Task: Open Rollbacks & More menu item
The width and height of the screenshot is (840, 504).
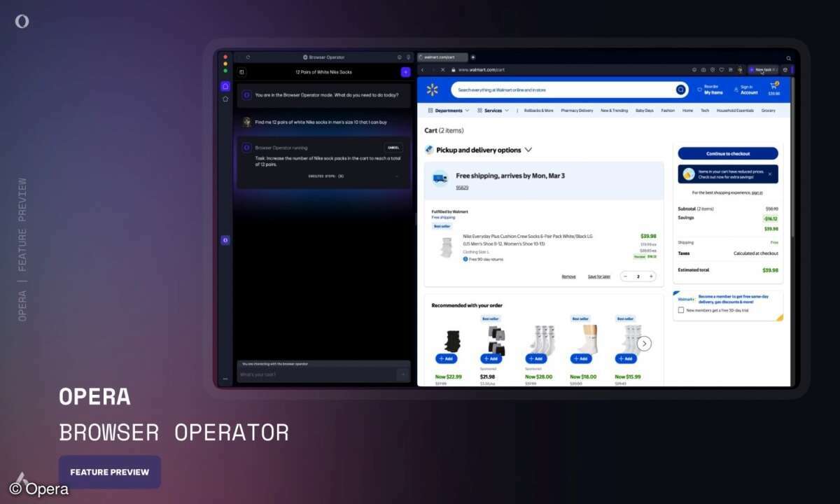Action: (539, 111)
